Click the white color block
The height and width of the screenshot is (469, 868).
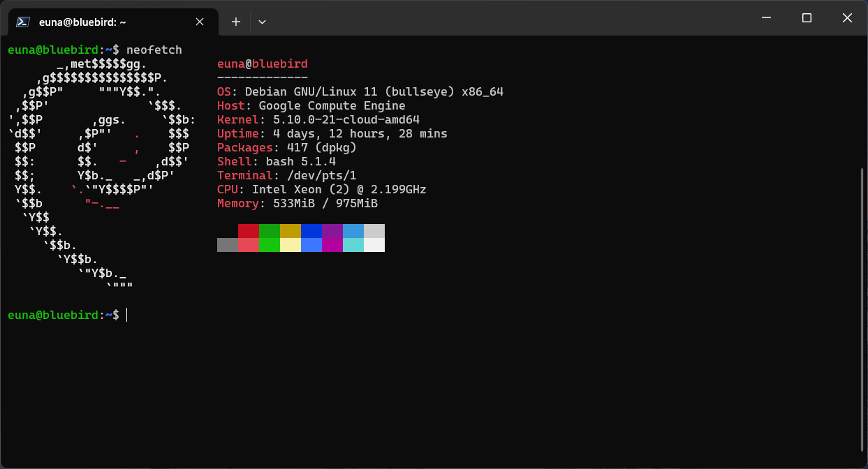[374, 245]
